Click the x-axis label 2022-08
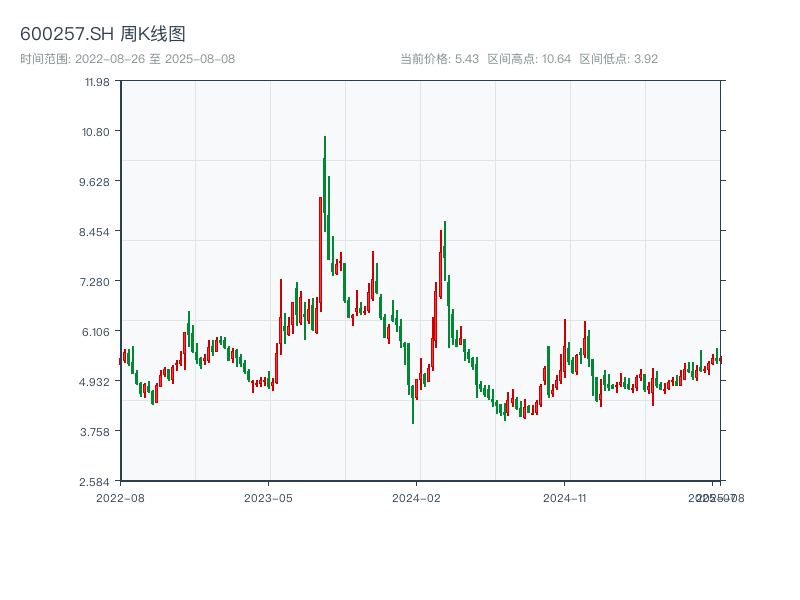The width and height of the screenshot is (800, 600). point(120,498)
